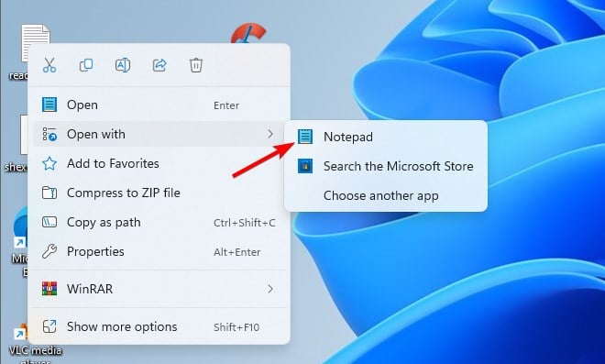605x364 pixels.
Task: Open the WinRAR submenu entry
Action: click(x=159, y=288)
